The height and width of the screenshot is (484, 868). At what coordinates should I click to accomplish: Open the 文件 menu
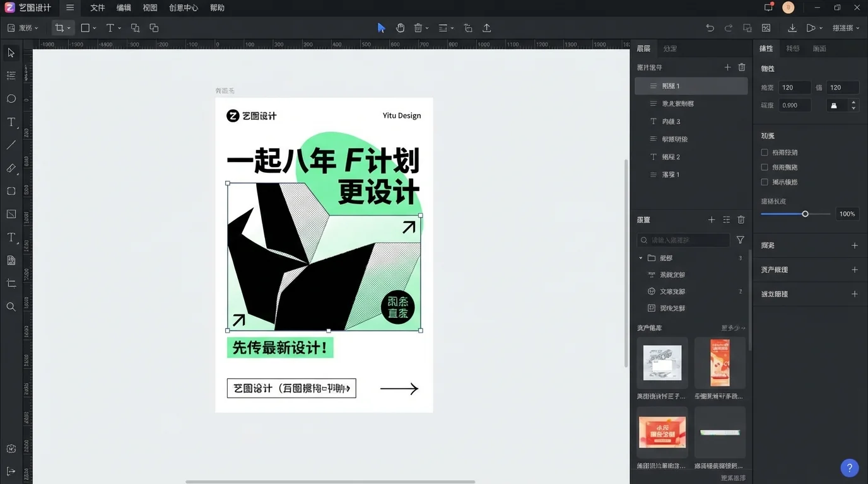pyautogui.click(x=97, y=8)
